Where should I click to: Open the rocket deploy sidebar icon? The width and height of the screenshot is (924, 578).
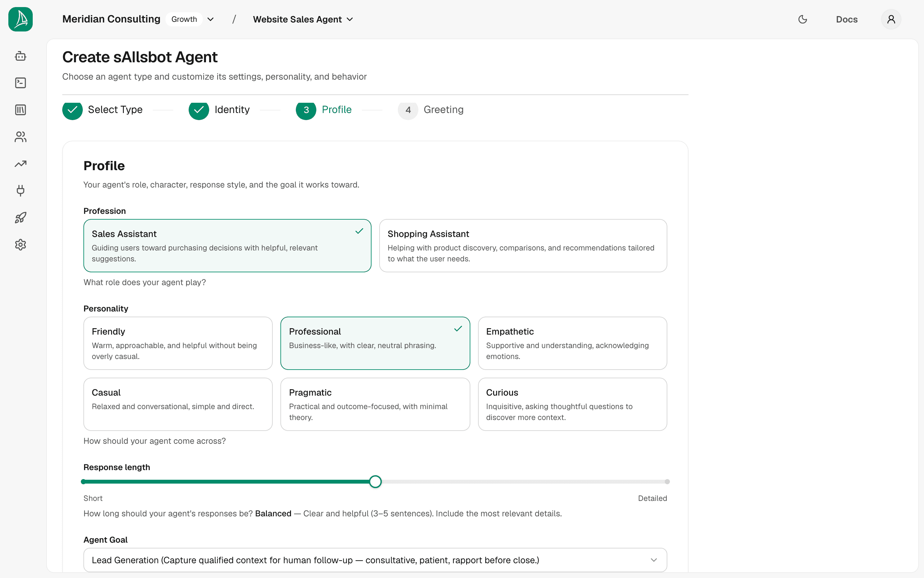click(x=21, y=218)
